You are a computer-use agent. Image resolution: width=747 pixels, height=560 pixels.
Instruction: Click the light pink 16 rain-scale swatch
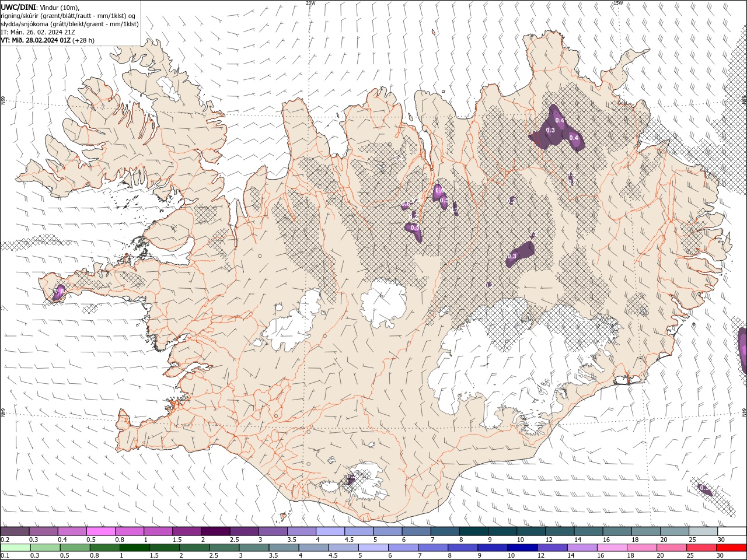click(x=613, y=548)
